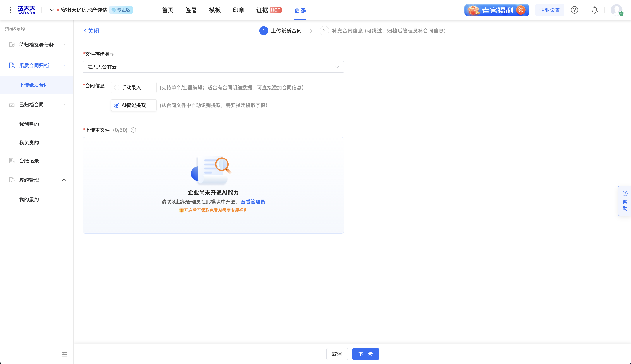Click the 关闭 back link
The height and width of the screenshot is (364, 631).
point(91,31)
